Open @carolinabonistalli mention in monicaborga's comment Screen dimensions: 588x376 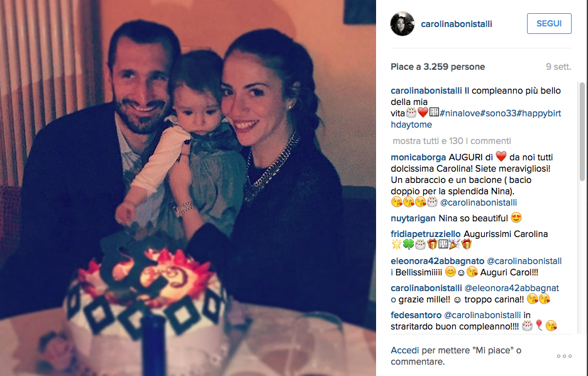pyautogui.click(x=478, y=202)
